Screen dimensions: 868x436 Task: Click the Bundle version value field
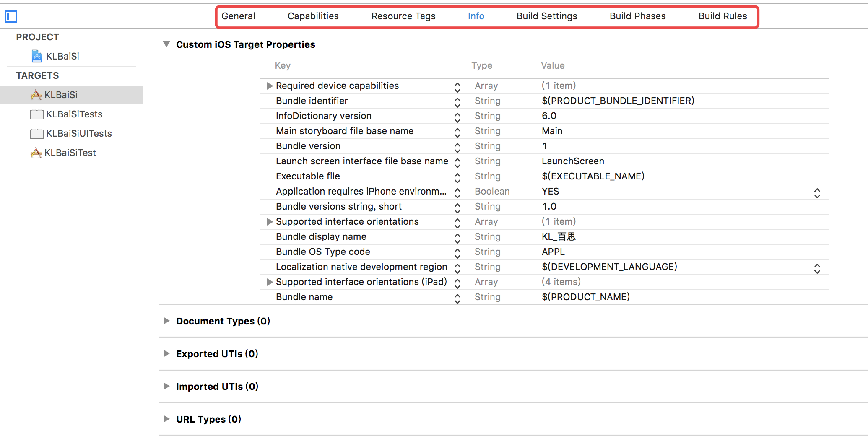[x=544, y=146]
